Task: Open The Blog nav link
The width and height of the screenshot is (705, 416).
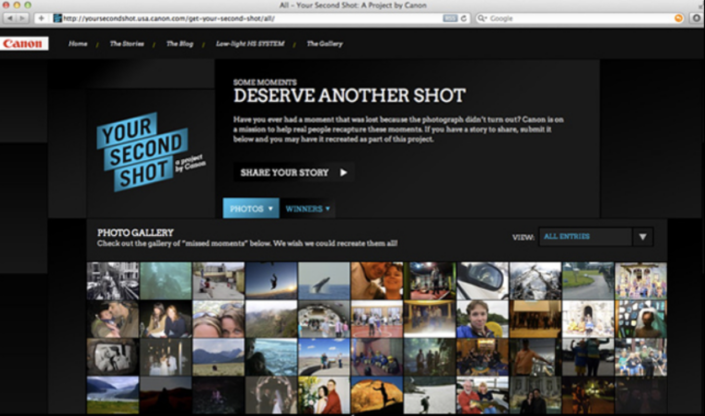Action: (180, 44)
